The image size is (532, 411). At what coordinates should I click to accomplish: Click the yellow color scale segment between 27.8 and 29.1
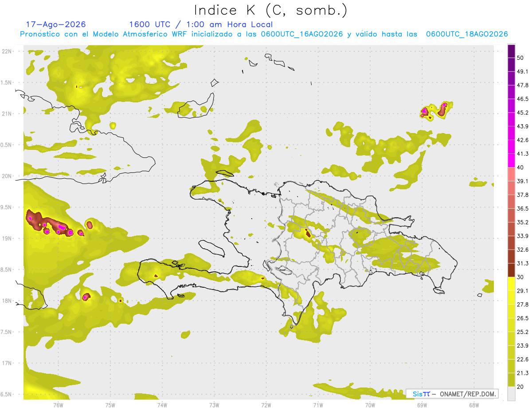point(512,297)
